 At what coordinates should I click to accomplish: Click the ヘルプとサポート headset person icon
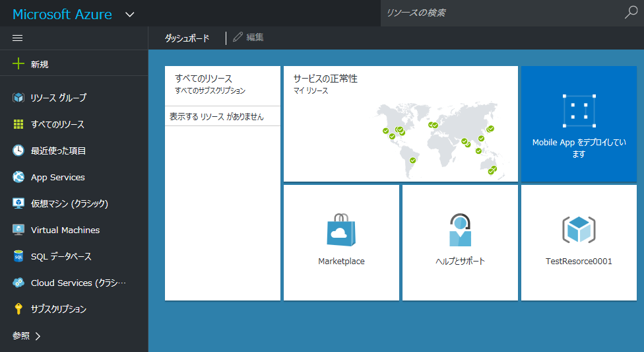(x=460, y=230)
